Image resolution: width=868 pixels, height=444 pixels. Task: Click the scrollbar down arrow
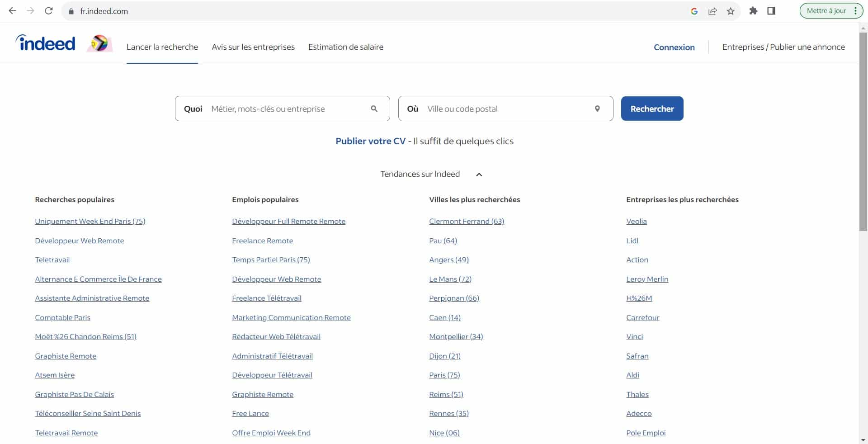click(x=863, y=439)
